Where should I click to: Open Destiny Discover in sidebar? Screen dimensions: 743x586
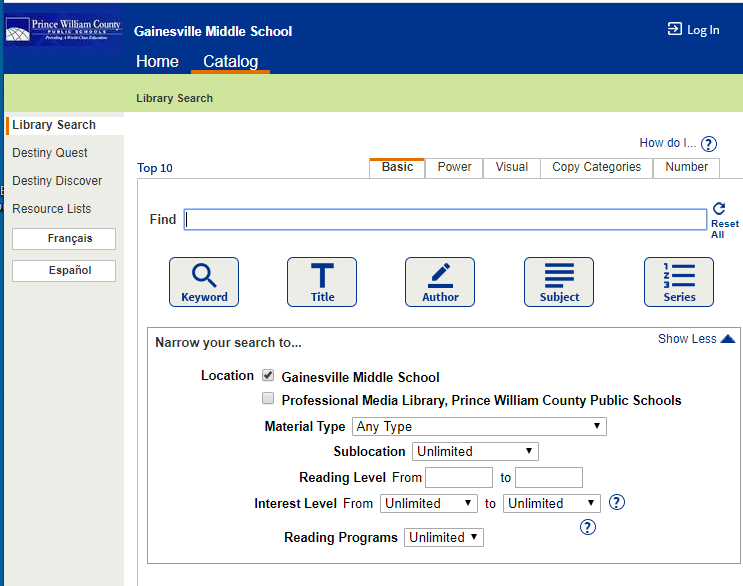[x=57, y=180]
